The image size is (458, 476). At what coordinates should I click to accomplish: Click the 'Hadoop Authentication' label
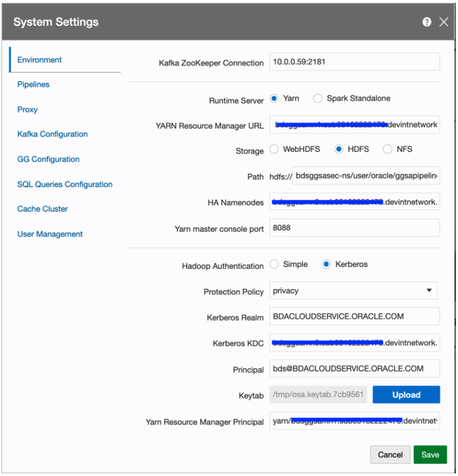click(x=223, y=266)
